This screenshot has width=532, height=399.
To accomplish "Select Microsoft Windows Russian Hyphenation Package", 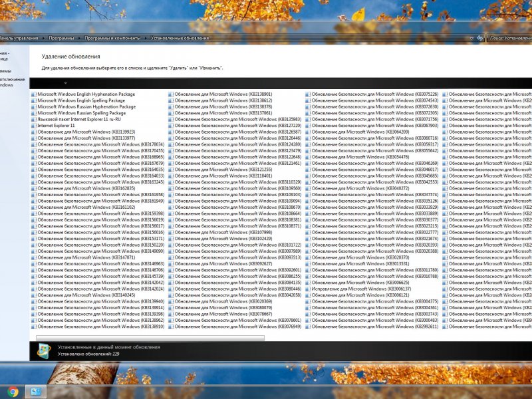I will (84, 107).
